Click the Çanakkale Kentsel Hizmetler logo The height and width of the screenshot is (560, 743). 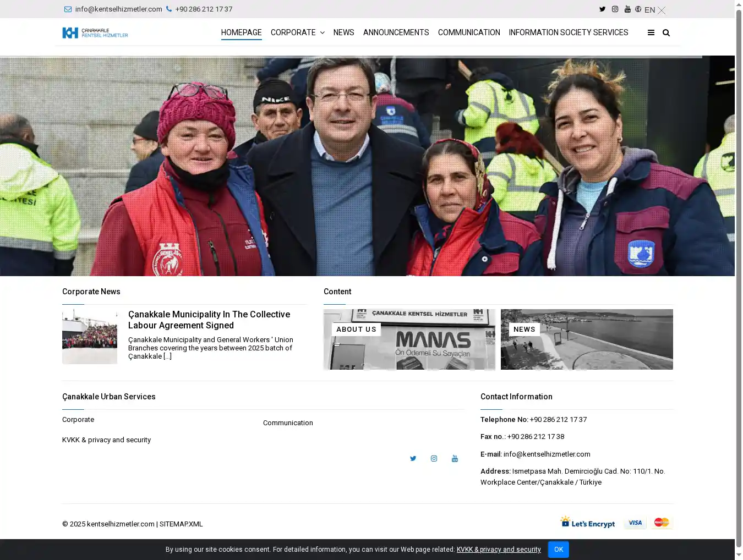coord(95,33)
